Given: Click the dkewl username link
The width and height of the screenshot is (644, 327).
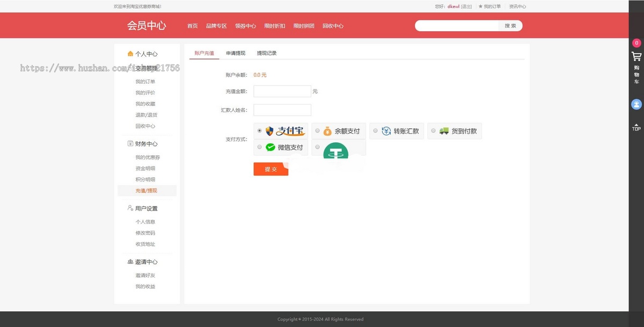Looking at the screenshot, I should click(x=453, y=6).
